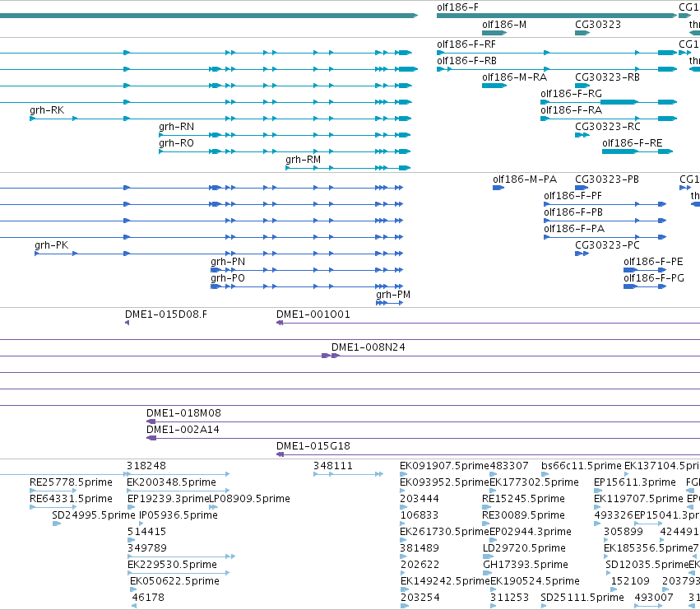Image resolution: width=700 pixels, height=610 pixels.
Task: Open the grh-RN transcript label
Action: (x=176, y=127)
